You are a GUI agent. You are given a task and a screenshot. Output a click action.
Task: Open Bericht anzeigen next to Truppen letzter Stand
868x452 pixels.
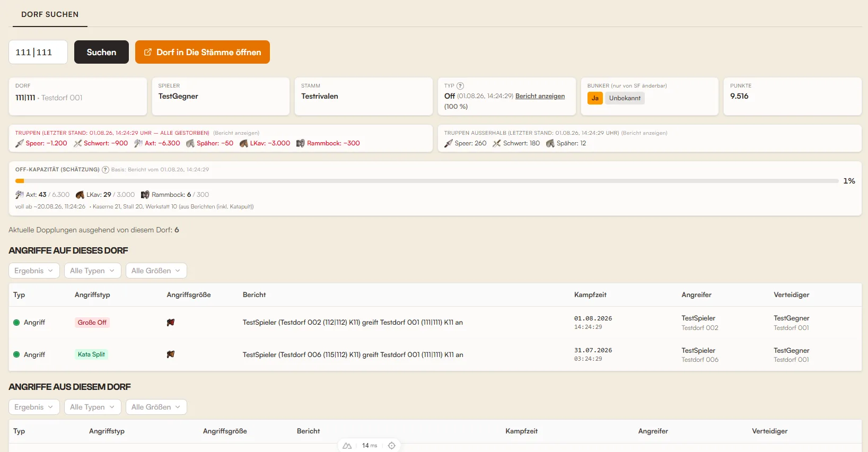click(x=236, y=133)
